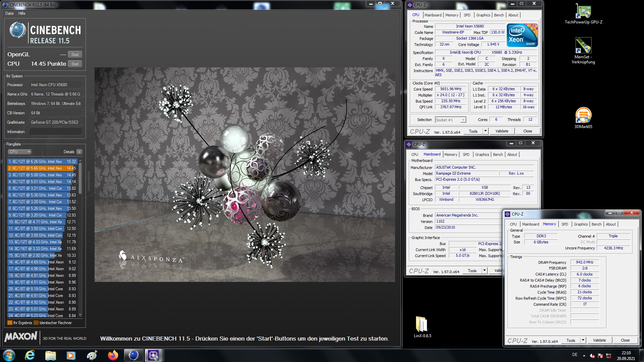The width and height of the screenshot is (644, 362).
Task: Click Identischer Rechner legend swatch
Action: [36, 323]
